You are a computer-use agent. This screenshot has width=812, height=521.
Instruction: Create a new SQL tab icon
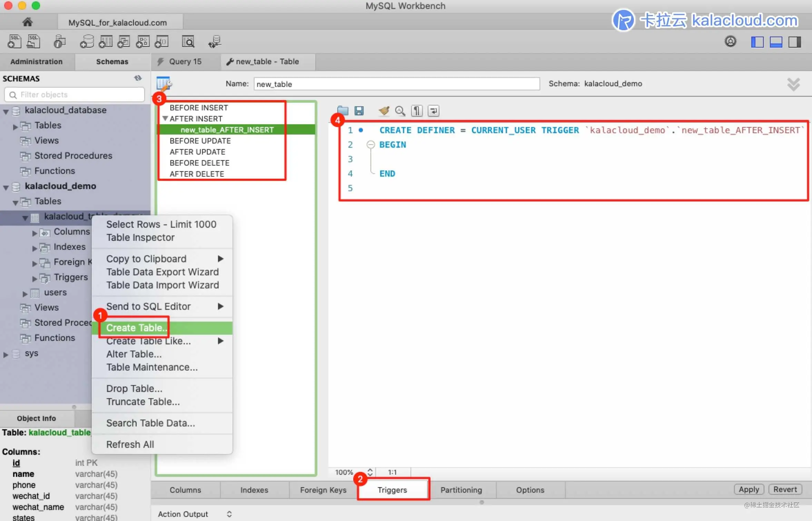point(14,42)
